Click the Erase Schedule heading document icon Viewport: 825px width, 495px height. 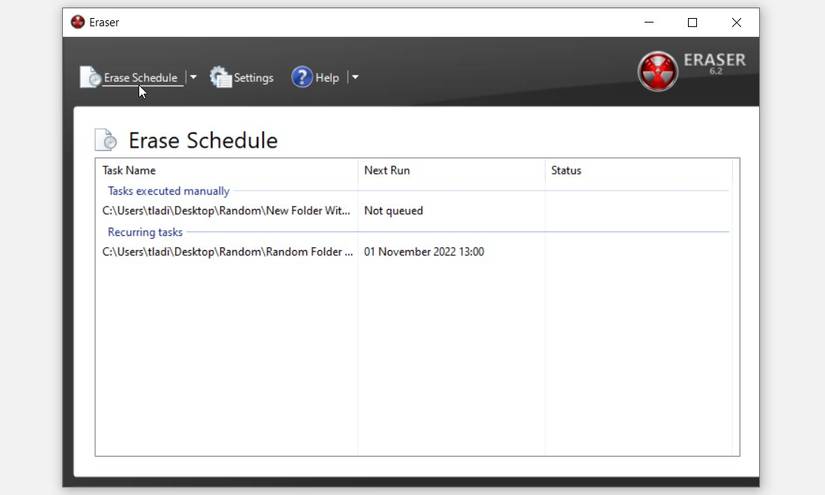(106, 140)
